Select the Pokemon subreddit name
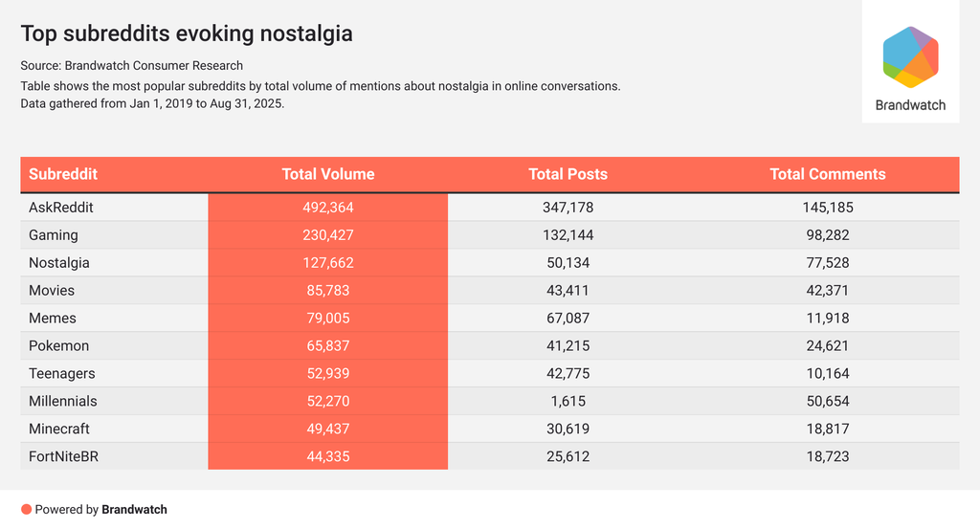This screenshot has width=980, height=529. [x=58, y=346]
